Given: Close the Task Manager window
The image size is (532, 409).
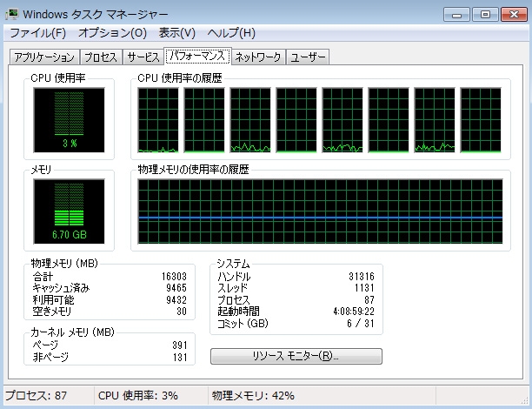Looking at the screenshot, I should click(x=514, y=15).
